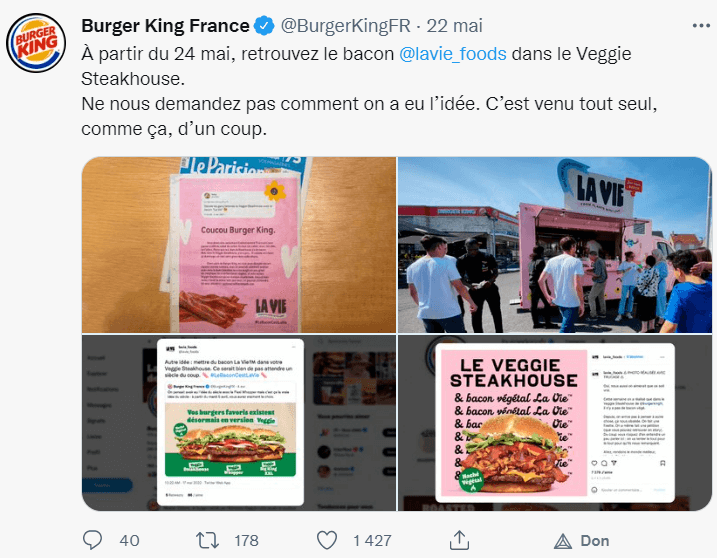717x558 pixels.
Task: Open the @lavie_foods mention link
Action: coord(453,54)
